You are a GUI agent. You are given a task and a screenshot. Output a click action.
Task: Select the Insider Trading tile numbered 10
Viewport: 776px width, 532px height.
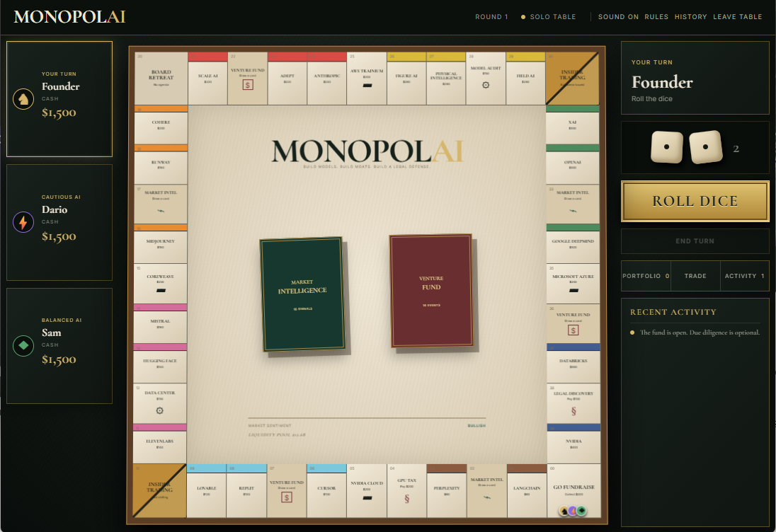point(159,490)
